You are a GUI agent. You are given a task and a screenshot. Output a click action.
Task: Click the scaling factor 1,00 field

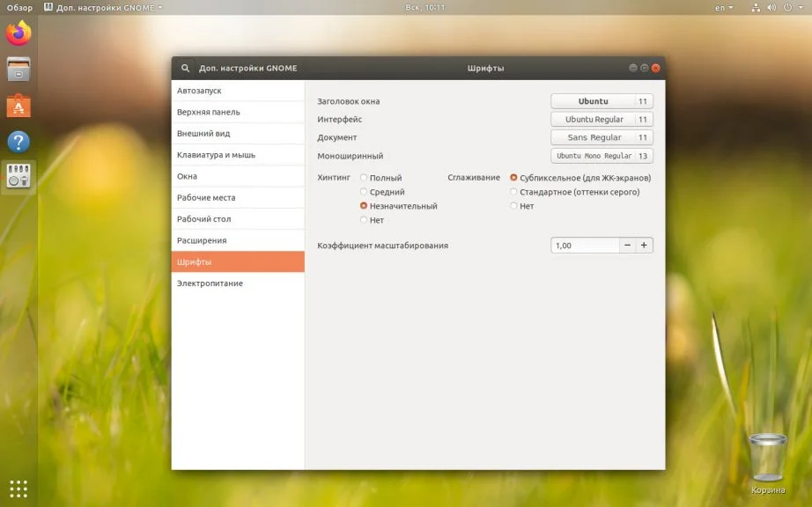(584, 246)
